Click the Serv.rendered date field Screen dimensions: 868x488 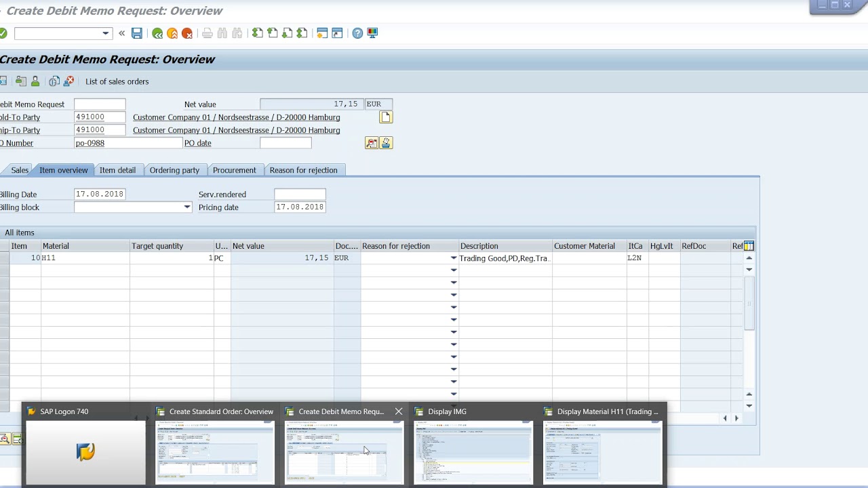pyautogui.click(x=300, y=195)
